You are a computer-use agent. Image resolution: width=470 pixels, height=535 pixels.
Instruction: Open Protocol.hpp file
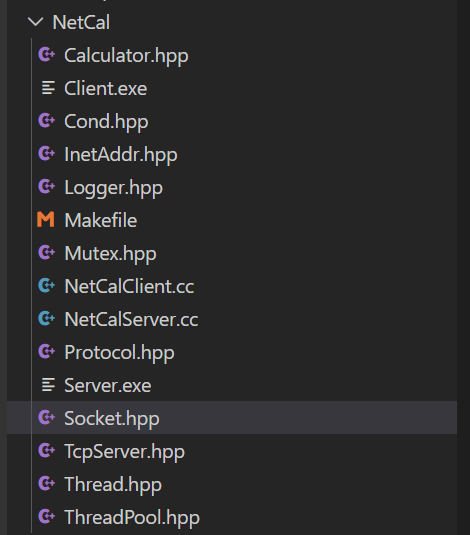tap(119, 353)
